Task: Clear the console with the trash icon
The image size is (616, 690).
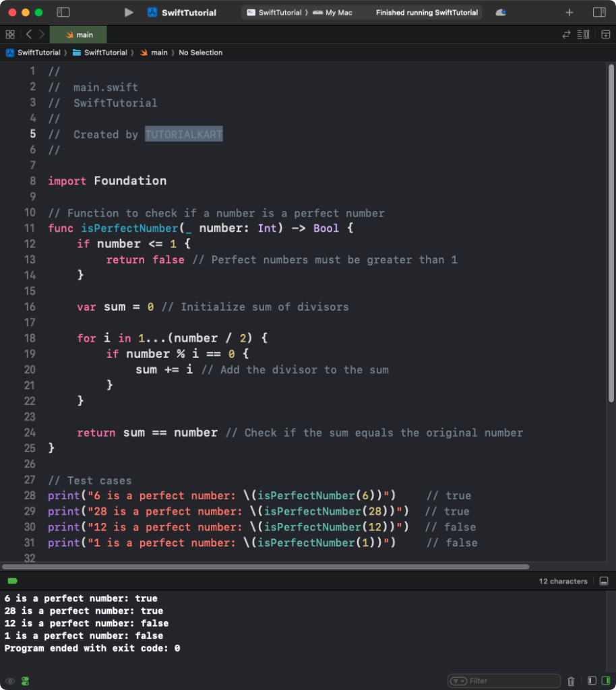Action: point(570,680)
